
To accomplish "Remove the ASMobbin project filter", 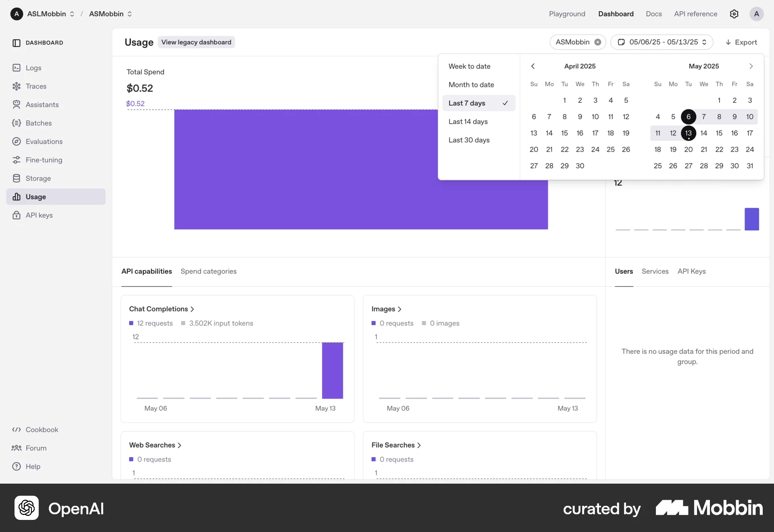I will click(x=598, y=42).
